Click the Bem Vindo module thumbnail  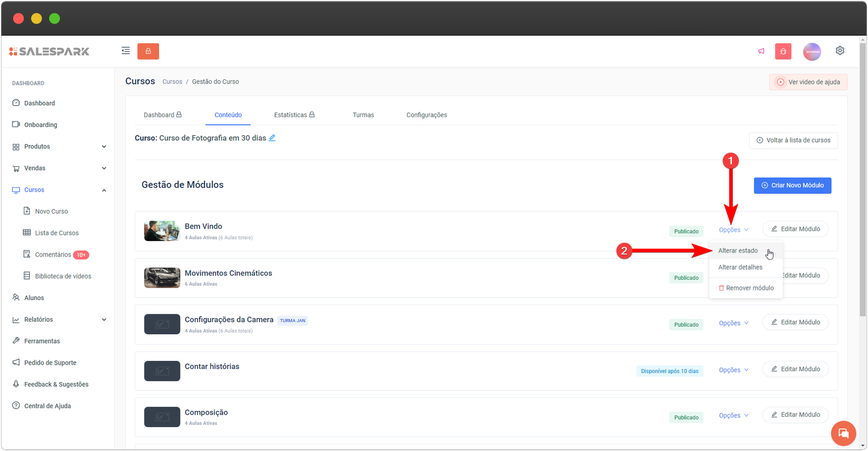pyautogui.click(x=162, y=231)
